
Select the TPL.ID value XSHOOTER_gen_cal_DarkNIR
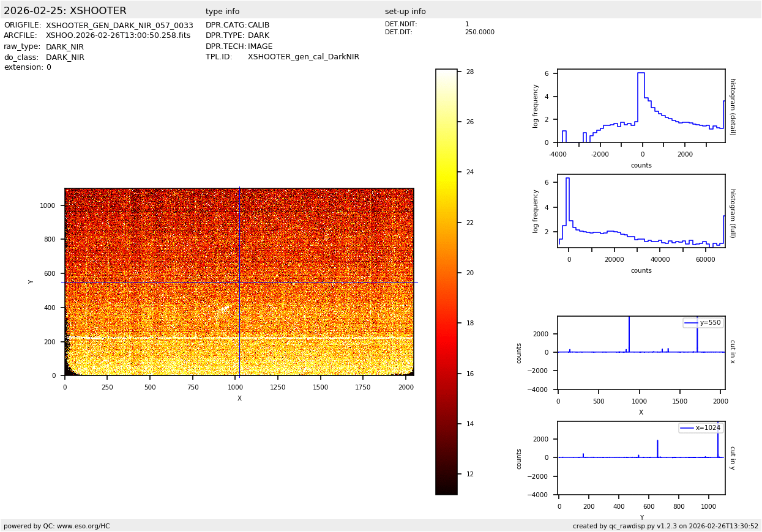pyautogui.click(x=303, y=57)
